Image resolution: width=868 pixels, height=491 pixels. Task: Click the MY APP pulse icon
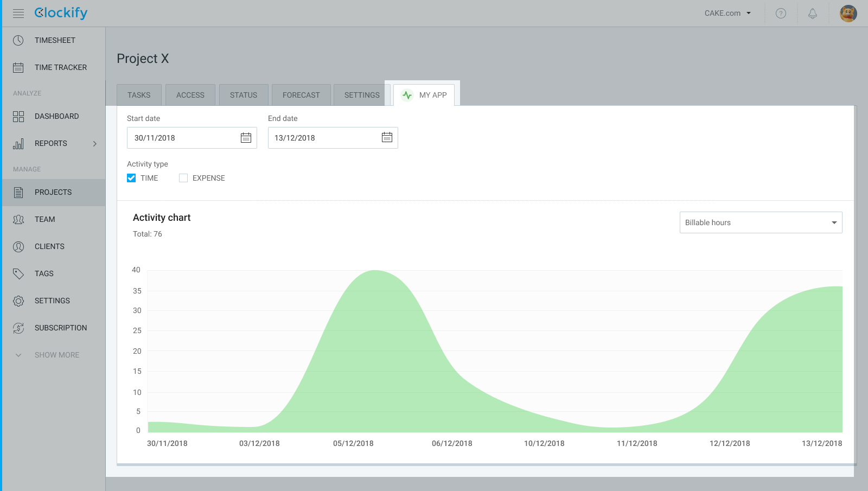(x=407, y=95)
